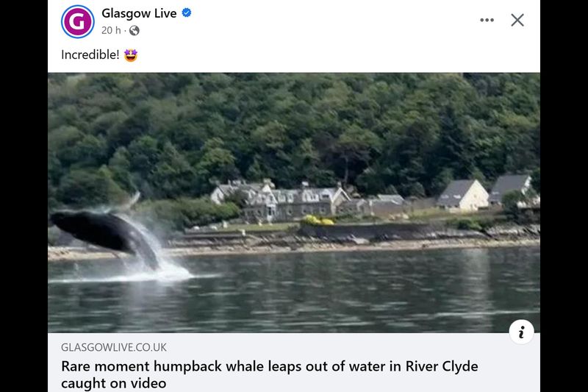
Task: Click the black backdrop right of post
Action: tap(564, 196)
